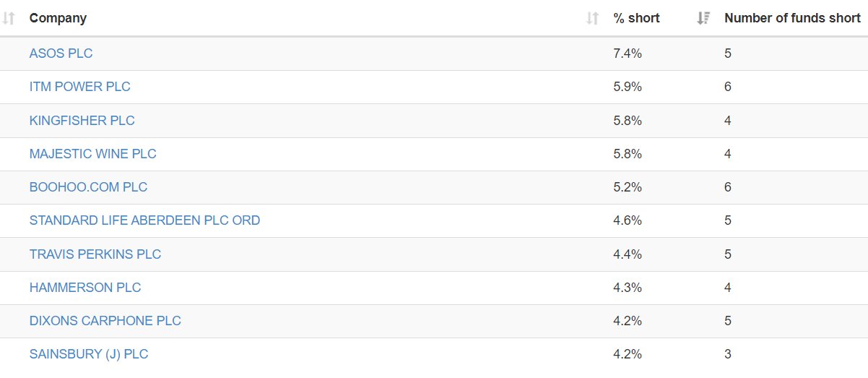Click the Company column header
This screenshot has width=868, height=378.
58,19
